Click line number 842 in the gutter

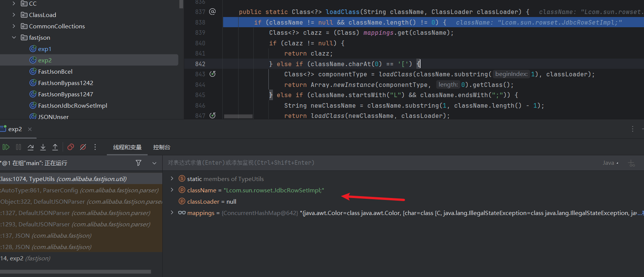200,64
